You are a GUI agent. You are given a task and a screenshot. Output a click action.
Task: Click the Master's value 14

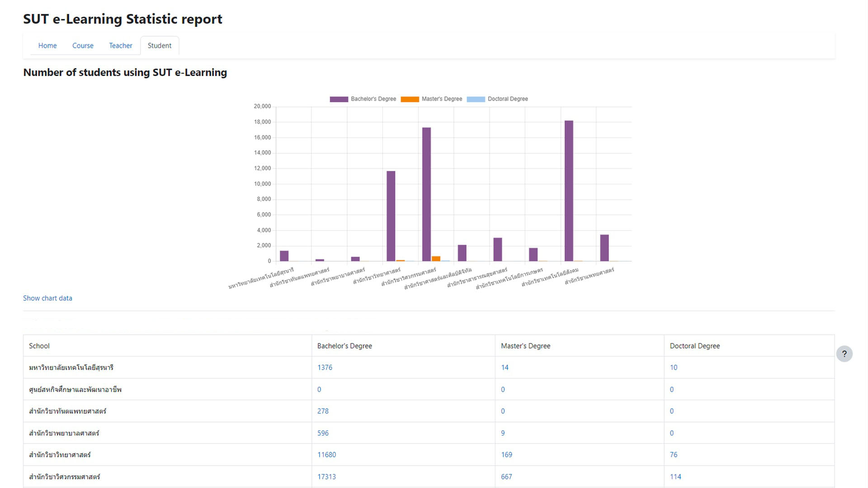click(505, 367)
